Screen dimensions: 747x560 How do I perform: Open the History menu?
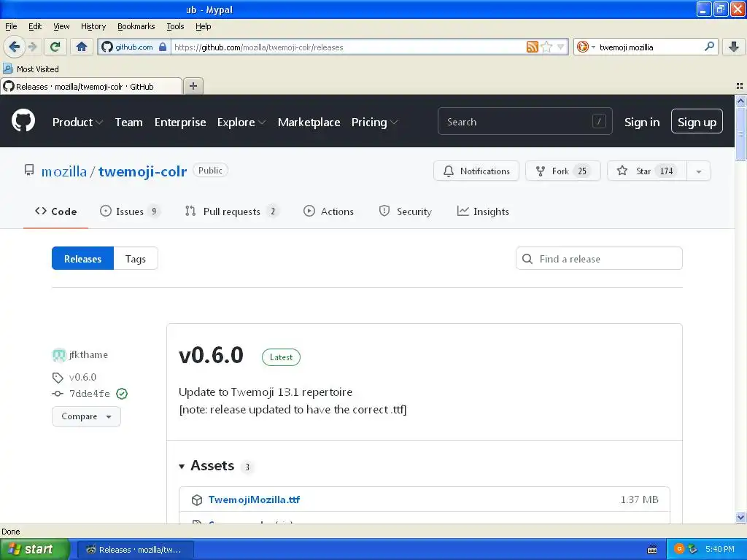click(x=93, y=26)
